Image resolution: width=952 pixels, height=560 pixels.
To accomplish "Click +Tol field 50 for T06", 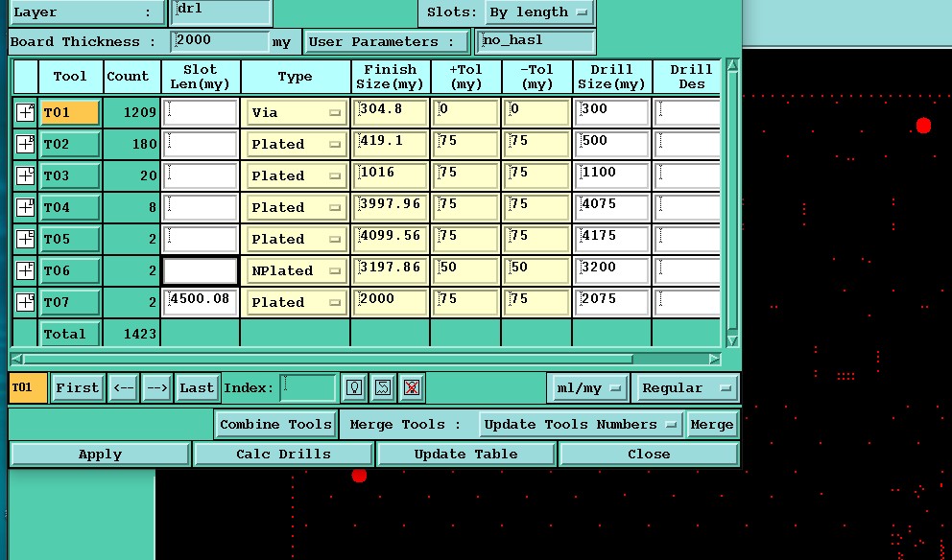I will coord(465,270).
